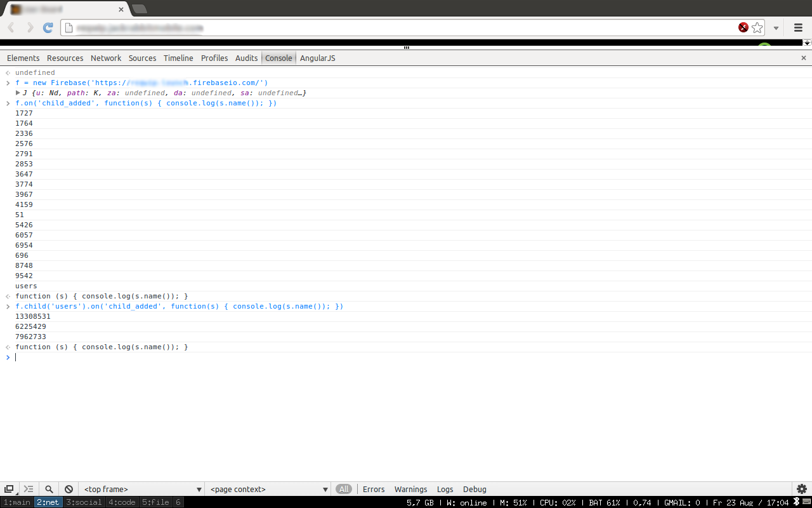The image size is (812, 508).
Task: Reload the page
Action: [48, 27]
